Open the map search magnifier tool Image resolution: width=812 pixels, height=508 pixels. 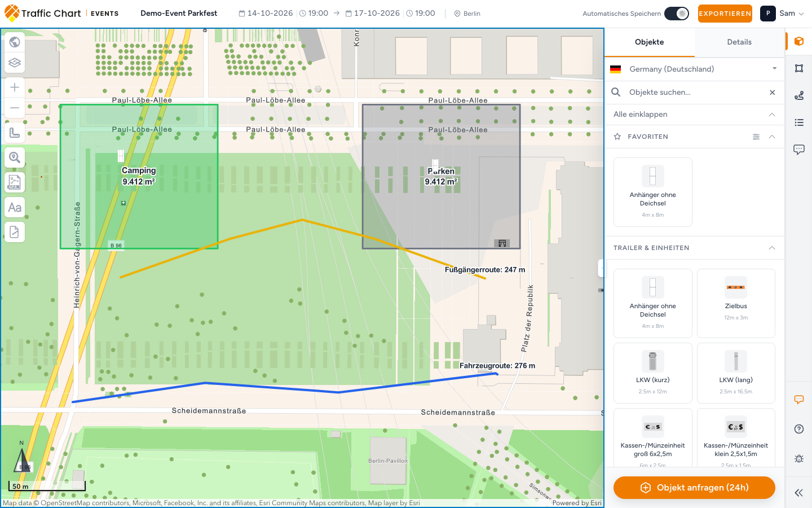tap(15, 157)
